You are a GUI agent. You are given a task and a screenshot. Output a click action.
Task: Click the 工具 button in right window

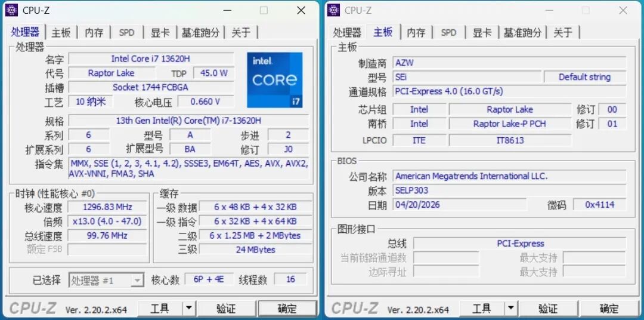pyautogui.click(x=482, y=308)
